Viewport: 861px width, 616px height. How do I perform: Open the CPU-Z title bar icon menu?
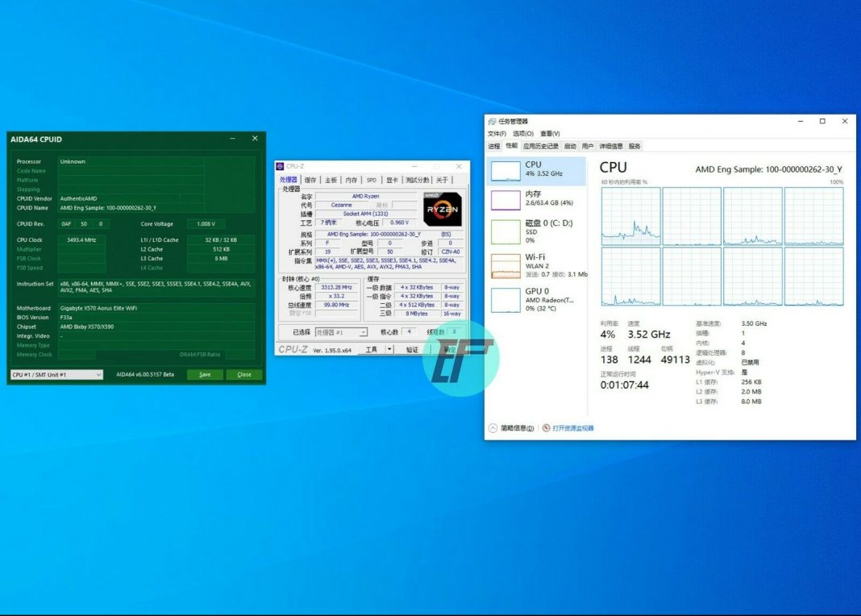280,166
